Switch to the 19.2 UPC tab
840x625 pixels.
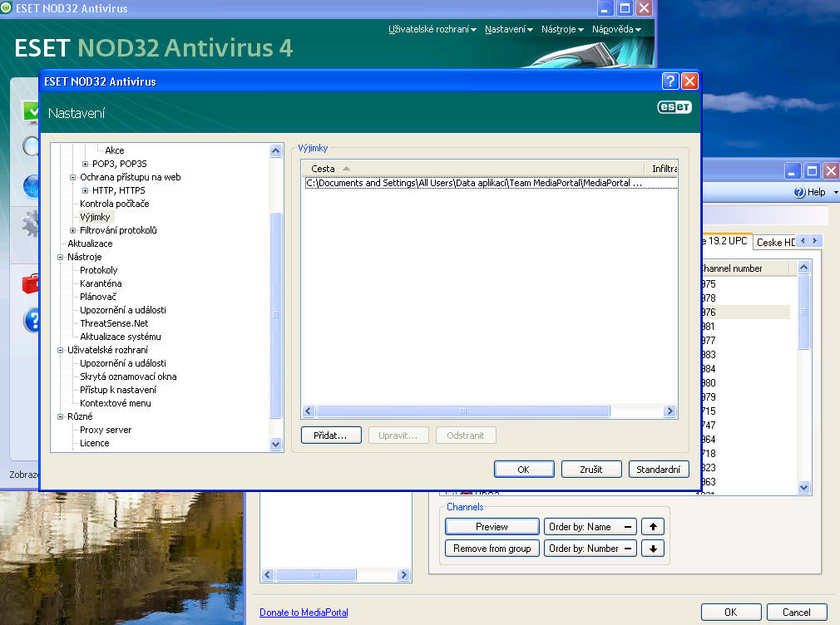726,241
